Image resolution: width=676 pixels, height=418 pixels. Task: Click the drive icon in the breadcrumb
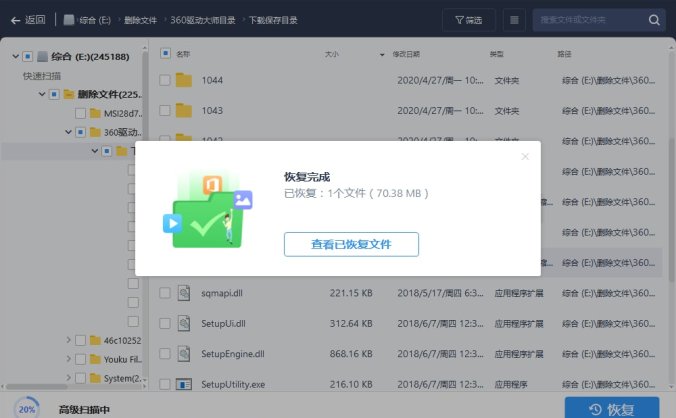(x=69, y=20)
